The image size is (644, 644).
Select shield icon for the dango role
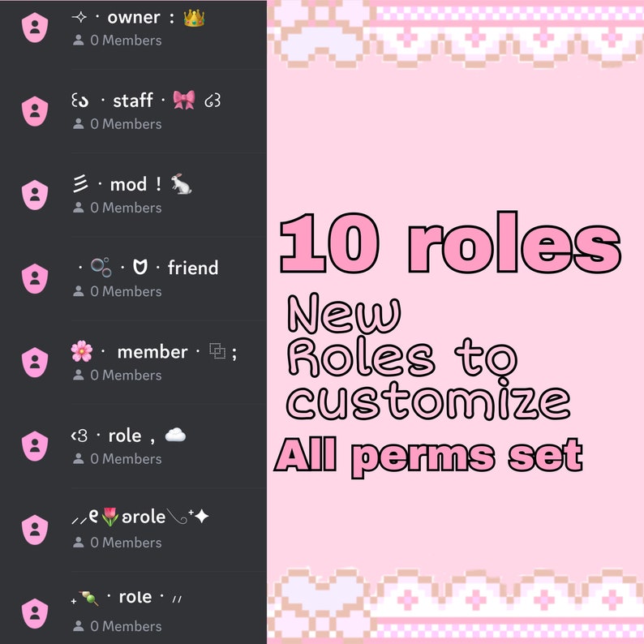(x=35, y=614)
